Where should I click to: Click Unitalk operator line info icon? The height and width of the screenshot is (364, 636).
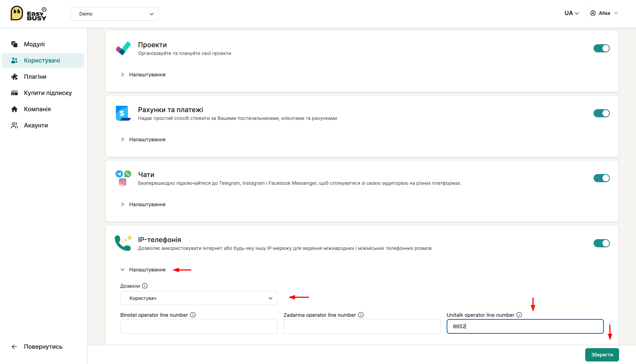point(519,315)
